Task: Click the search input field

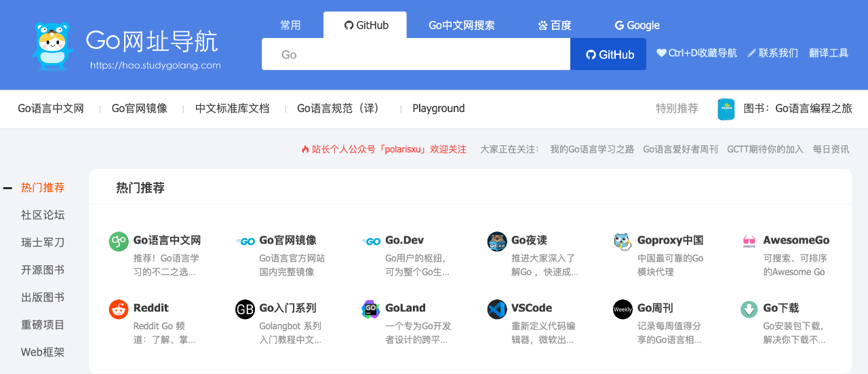Action: click(x=416, y=54)
